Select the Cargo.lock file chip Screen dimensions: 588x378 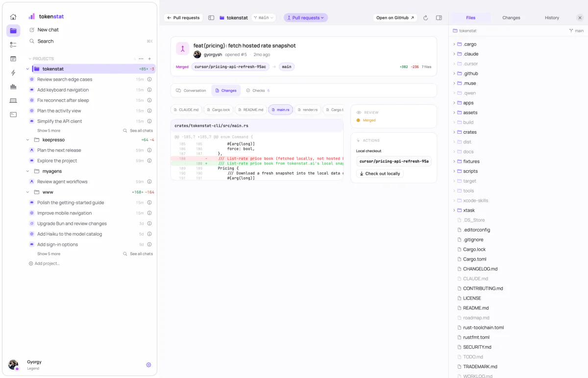pyautogui.click(x=218, y=110)
